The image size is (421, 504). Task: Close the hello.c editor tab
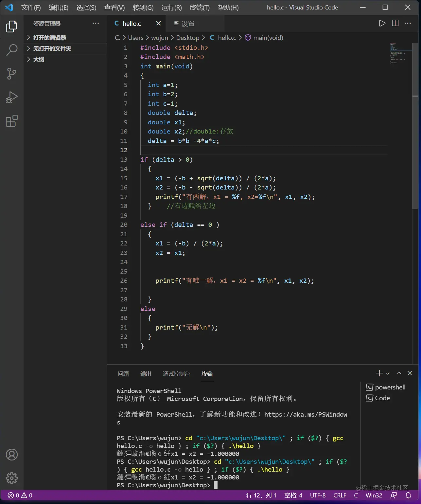pos(158,23)
